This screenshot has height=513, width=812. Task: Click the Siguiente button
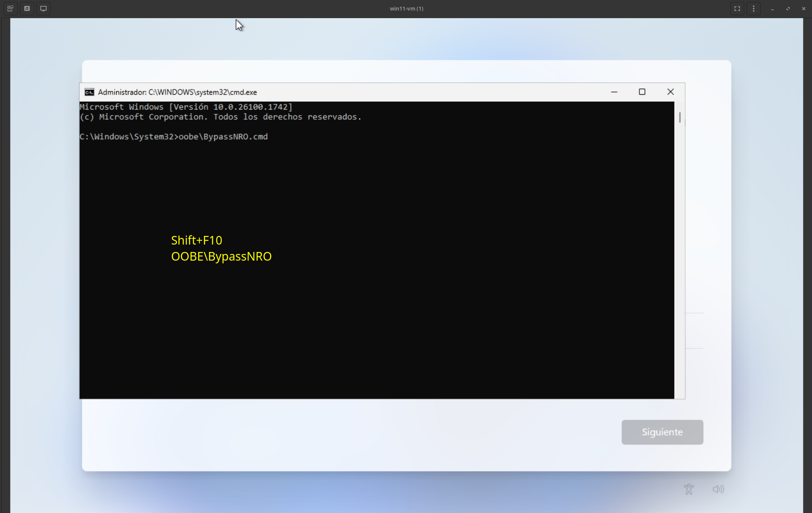point(662,432)
